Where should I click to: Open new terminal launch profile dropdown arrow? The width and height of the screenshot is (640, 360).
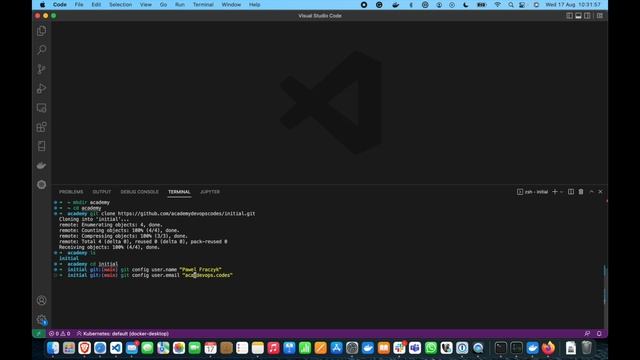(x=562, y=192)
